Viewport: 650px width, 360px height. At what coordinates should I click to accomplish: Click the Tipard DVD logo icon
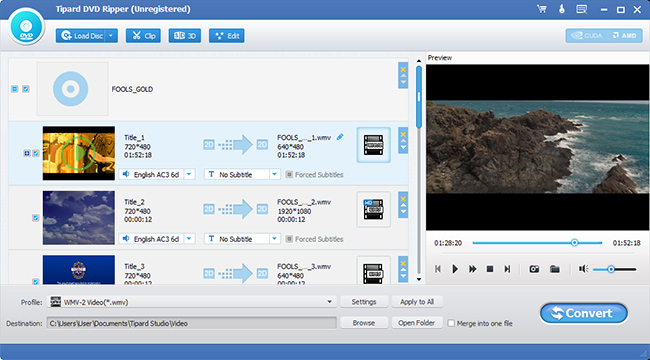point(26,27)
